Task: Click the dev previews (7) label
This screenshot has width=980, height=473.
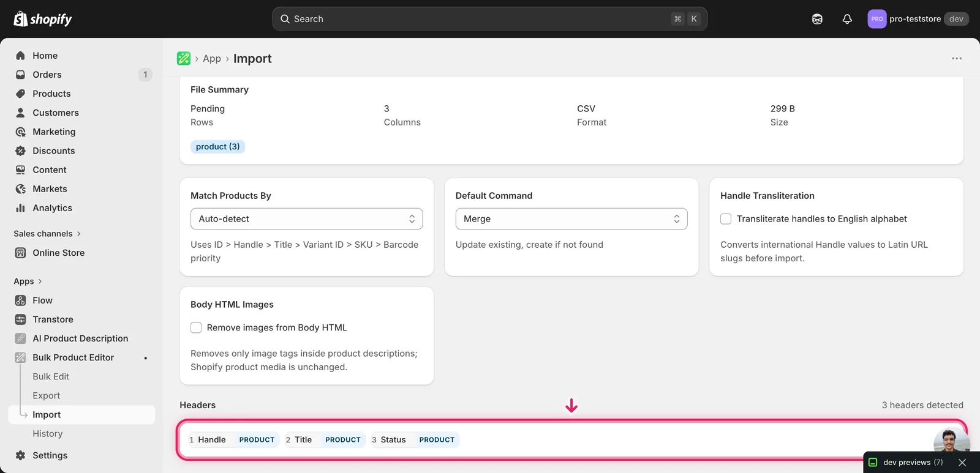Action: coord(913,463)
